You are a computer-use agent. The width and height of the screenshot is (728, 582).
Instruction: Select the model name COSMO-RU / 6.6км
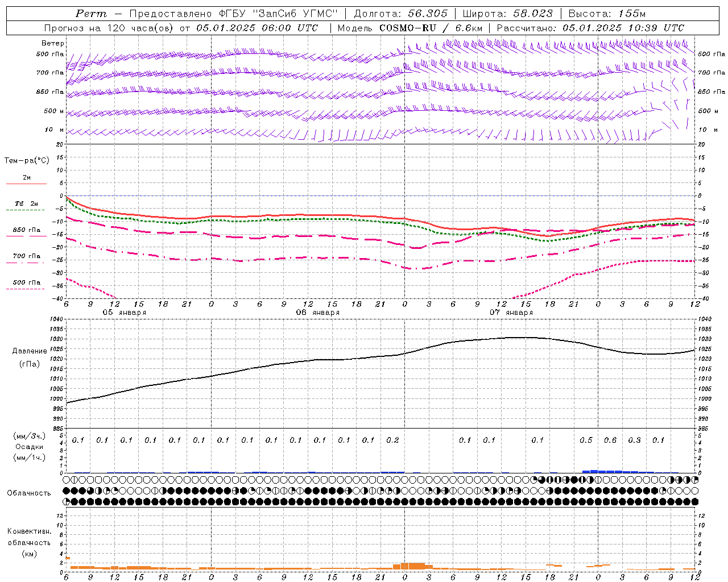coord(431,28)
